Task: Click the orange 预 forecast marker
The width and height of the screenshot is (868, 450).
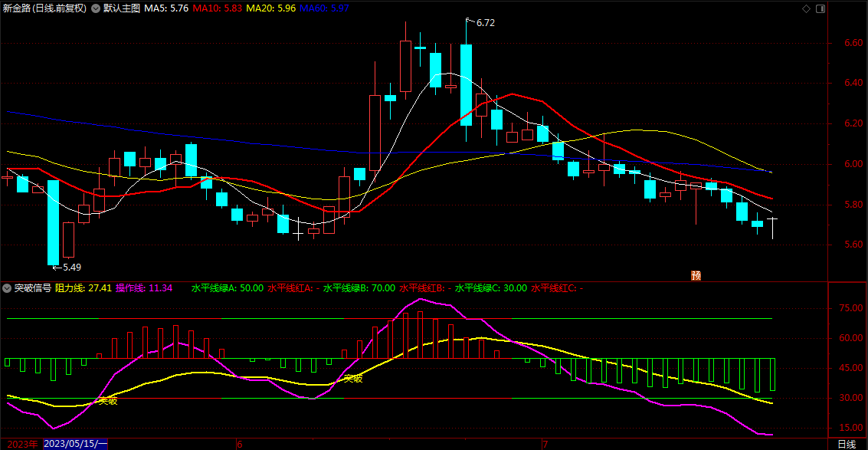Action: (x=696, y=275)
